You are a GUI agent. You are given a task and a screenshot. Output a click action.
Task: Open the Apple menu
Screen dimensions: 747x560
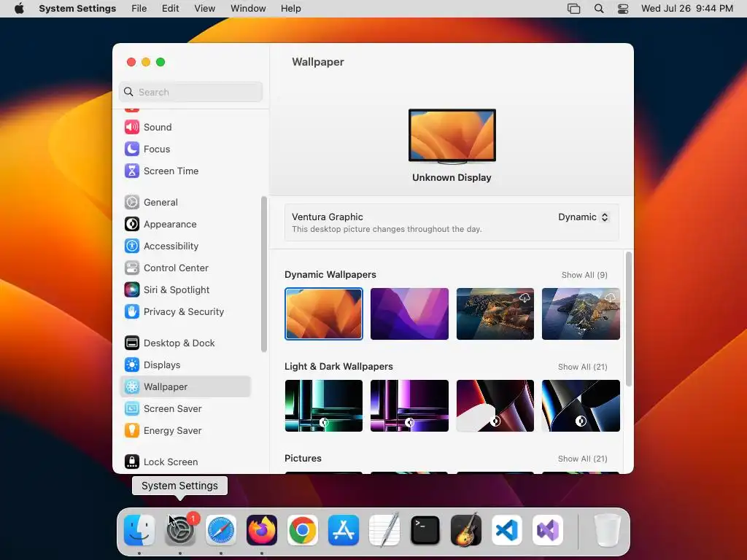pyautogui.click(x=19, y=9)
